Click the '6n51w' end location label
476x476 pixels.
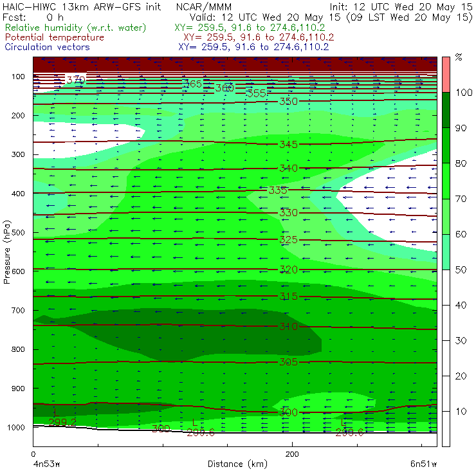[423, 464]
